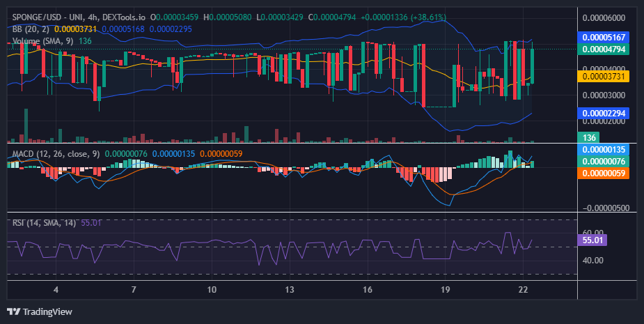Select the MACD (12, 26, close, 9) legend
This screenshot has height=324, width=644.
(56, 154)
